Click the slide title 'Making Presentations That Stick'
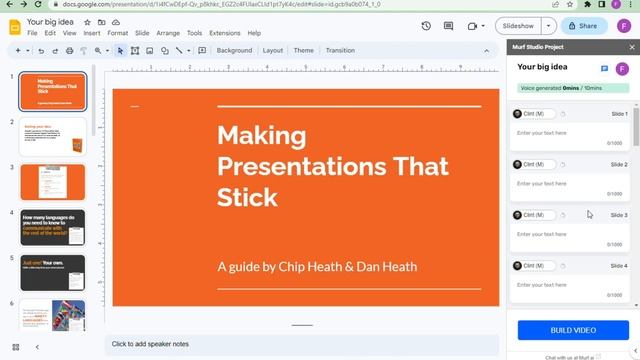The width and height of the screenshot is (640, 360). tap(333, 166)
